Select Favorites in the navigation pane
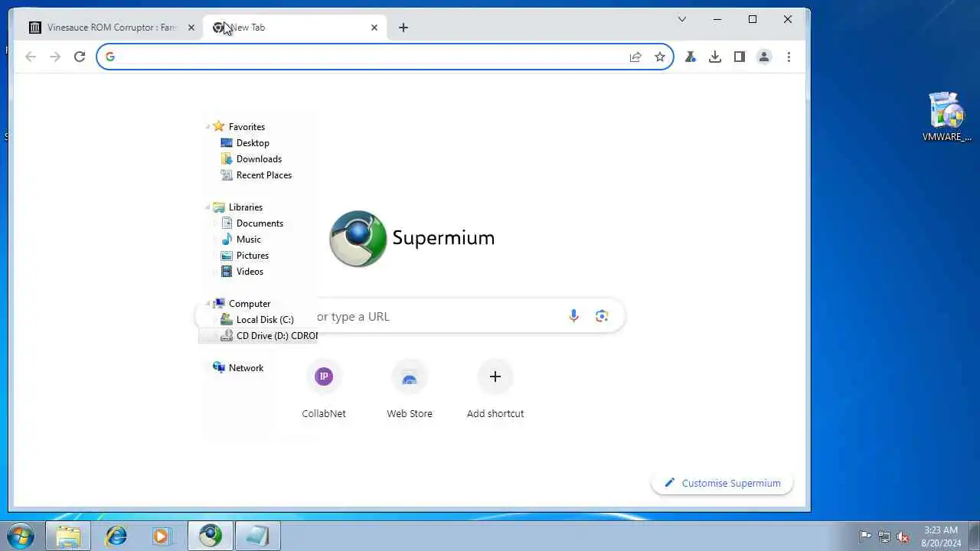 point(239,127)
